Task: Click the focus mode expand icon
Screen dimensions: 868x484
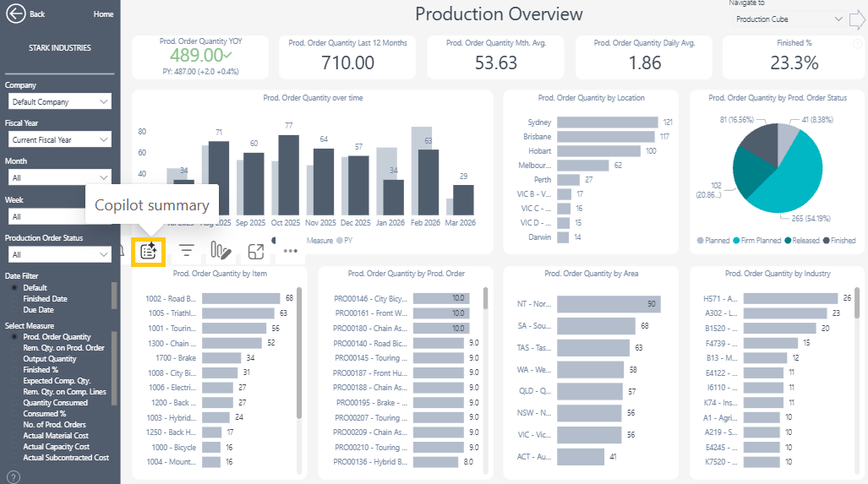Action: 256,251
